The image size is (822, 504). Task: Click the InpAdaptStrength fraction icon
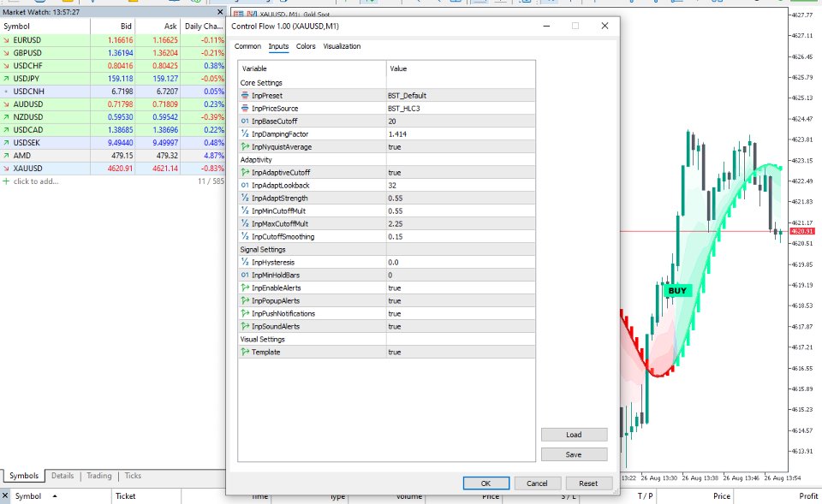pyautogui.click(x=245, y=198)
